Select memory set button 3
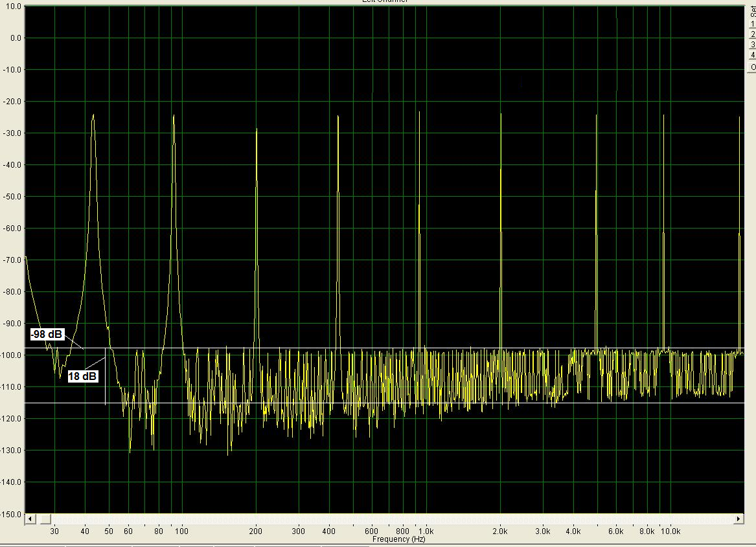The height and width of the screenshot is (547, 756). click(x=752, y=45)
